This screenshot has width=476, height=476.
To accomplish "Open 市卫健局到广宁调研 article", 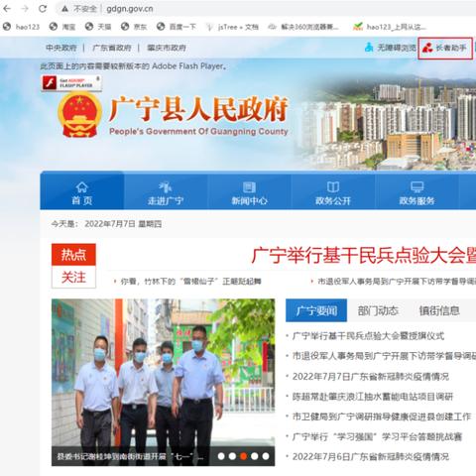I will coord(382,416).
